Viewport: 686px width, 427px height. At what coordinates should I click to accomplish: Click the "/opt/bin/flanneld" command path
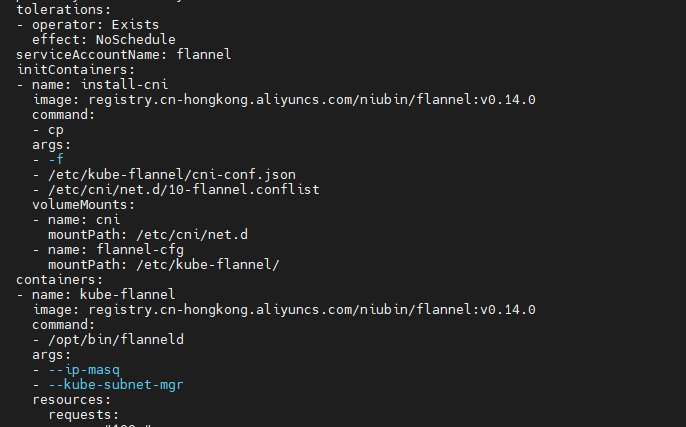(x=116, y=339)
